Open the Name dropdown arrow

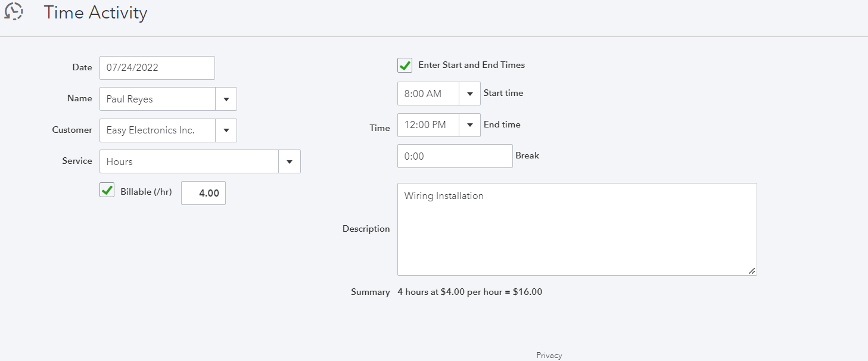coord(226,99)
